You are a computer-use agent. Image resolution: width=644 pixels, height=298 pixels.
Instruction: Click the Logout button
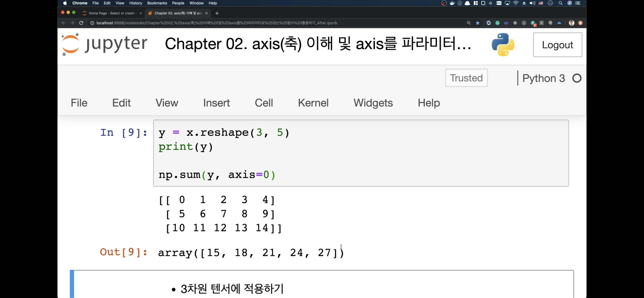click(558, 45)
